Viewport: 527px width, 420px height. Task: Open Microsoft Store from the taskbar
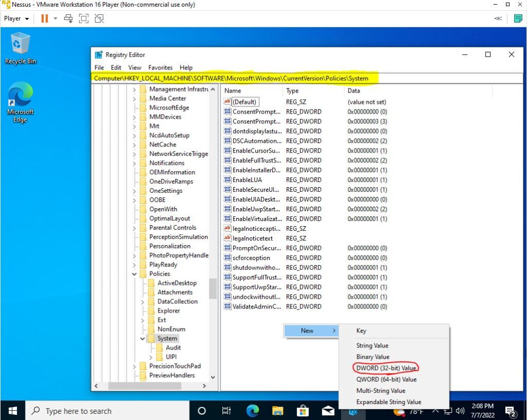[303, 411]
